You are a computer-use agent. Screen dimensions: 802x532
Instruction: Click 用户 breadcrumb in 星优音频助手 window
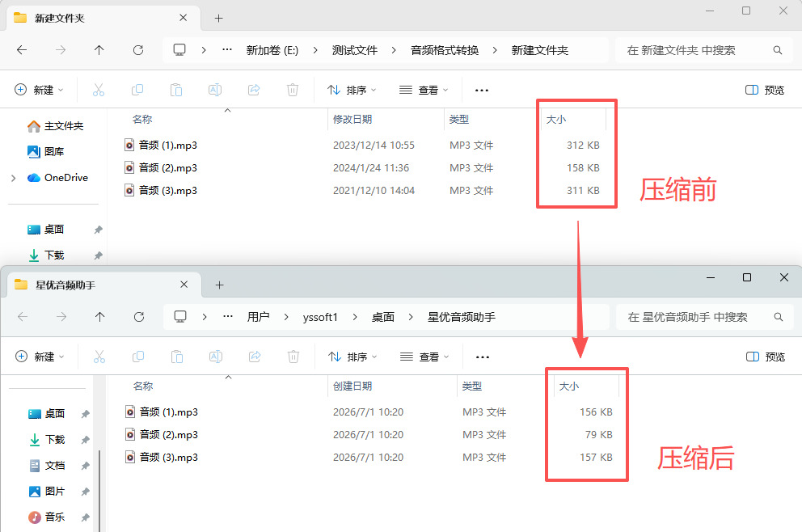258,317
